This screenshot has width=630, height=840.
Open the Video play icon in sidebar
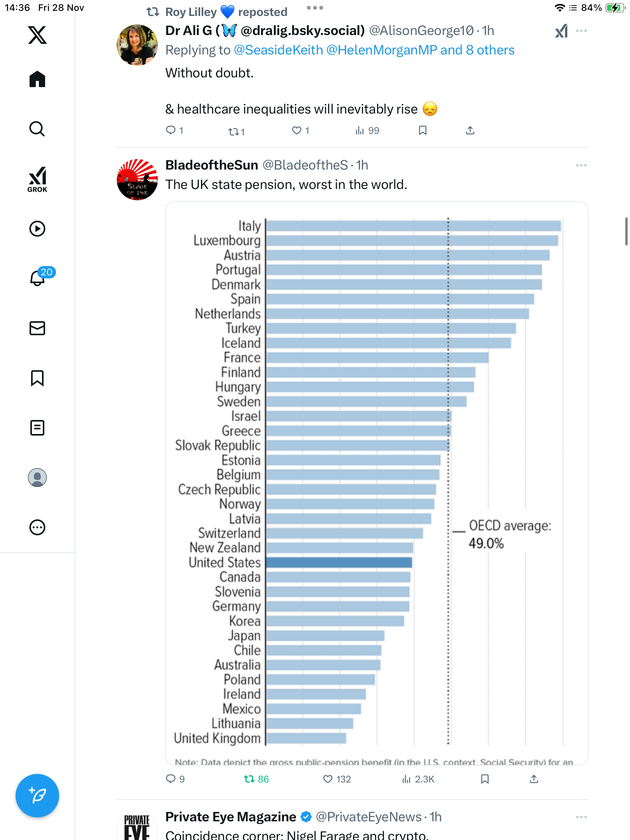(37, 229)
